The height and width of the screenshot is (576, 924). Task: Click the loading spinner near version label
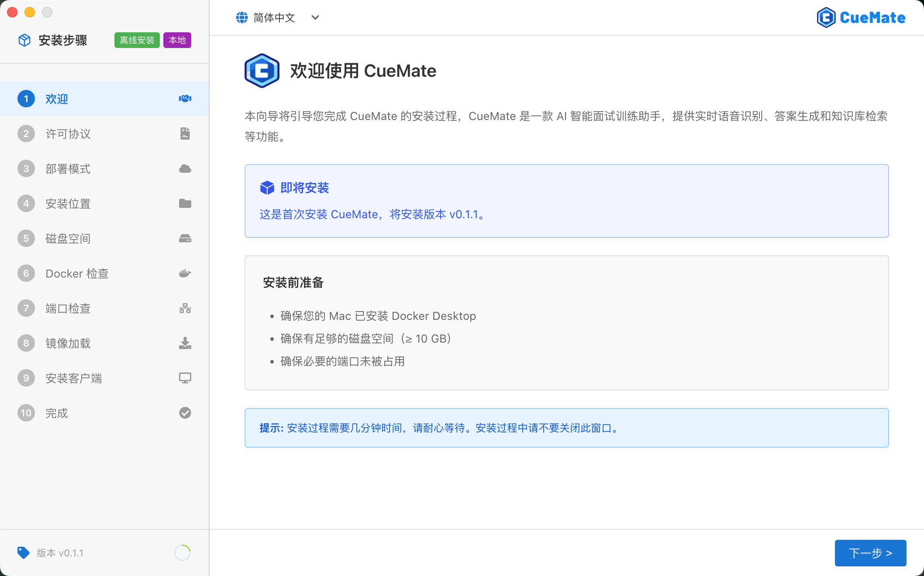pos(182,552)
